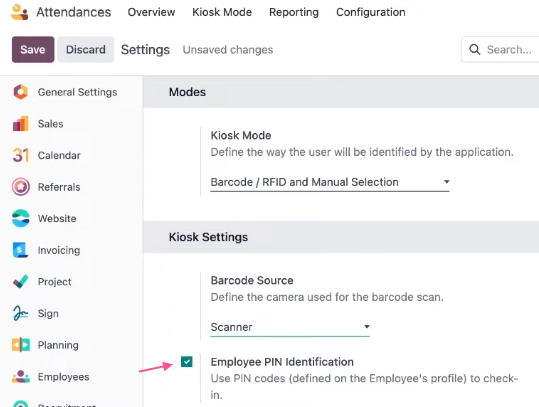Click the Referrals star badge icon
This screenshot has width=539, height=407.
pyautogui.click(x=21, y=187)
